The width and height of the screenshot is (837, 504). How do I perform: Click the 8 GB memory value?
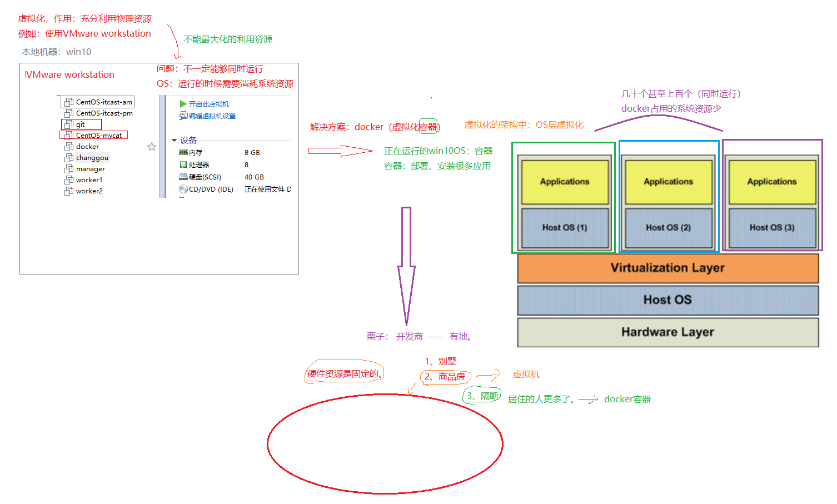[252, 152]
